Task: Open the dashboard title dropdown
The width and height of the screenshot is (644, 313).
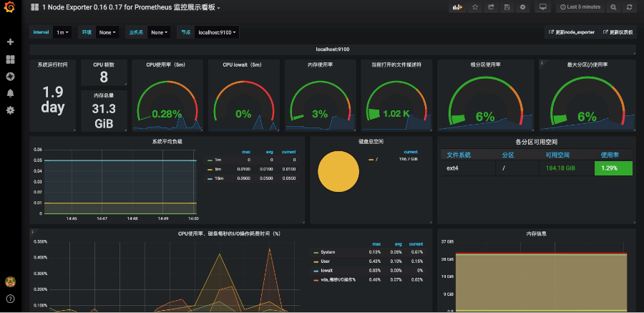Action: [131, 7]
